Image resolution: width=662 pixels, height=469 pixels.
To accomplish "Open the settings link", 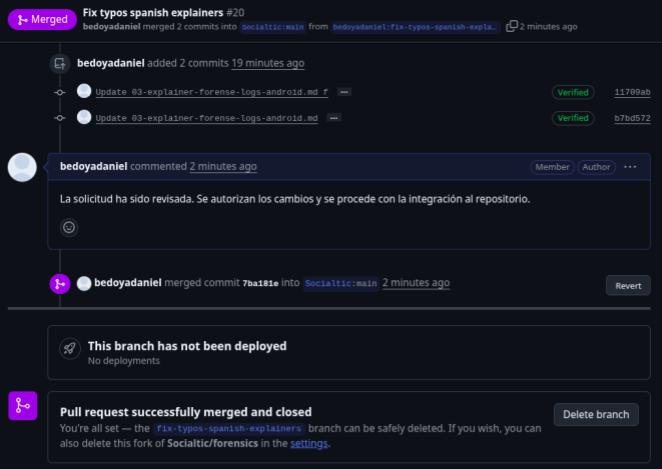I will click(308, 443).
